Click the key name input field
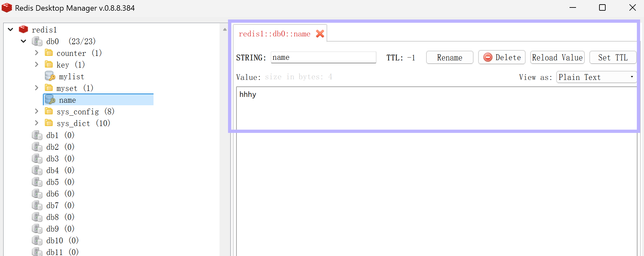 tap(323, 58)
